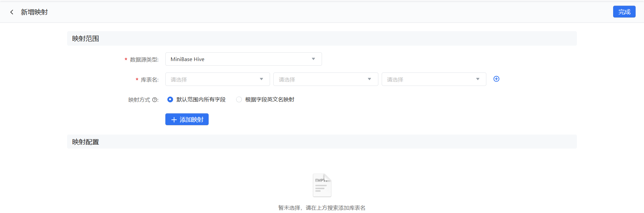
Task: Click the blue 完成 button
Action: [624, 12]
